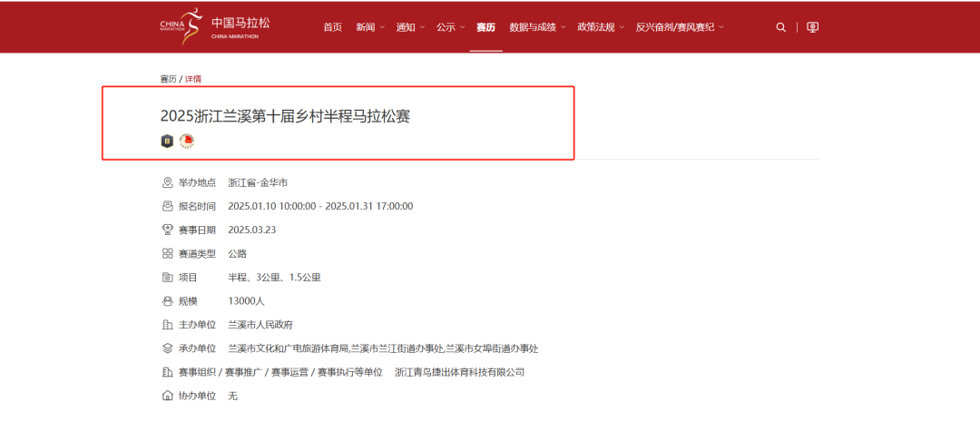
Task: Select the 赛历 navigation tab
Action: click(485, 27)
